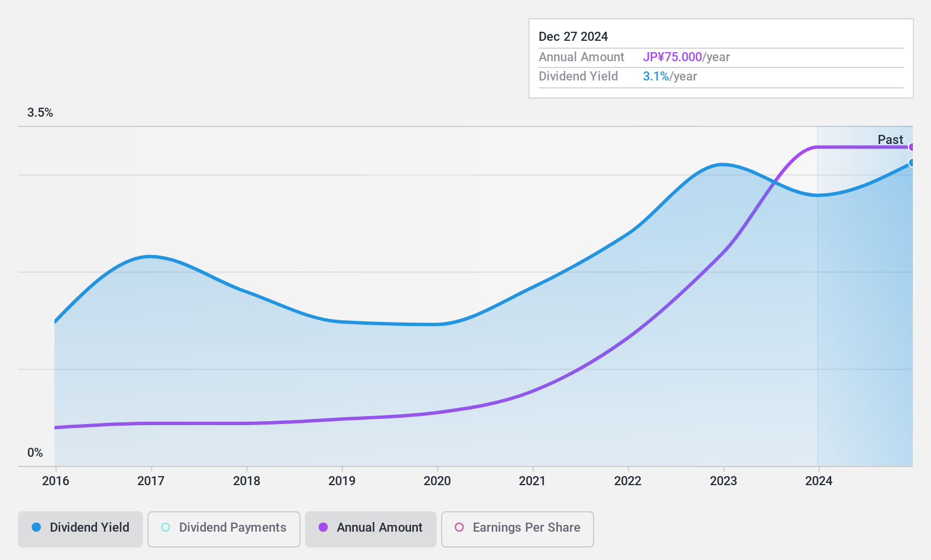Select the 2023 x-axis label
The image size is (931, 560).
723,481
